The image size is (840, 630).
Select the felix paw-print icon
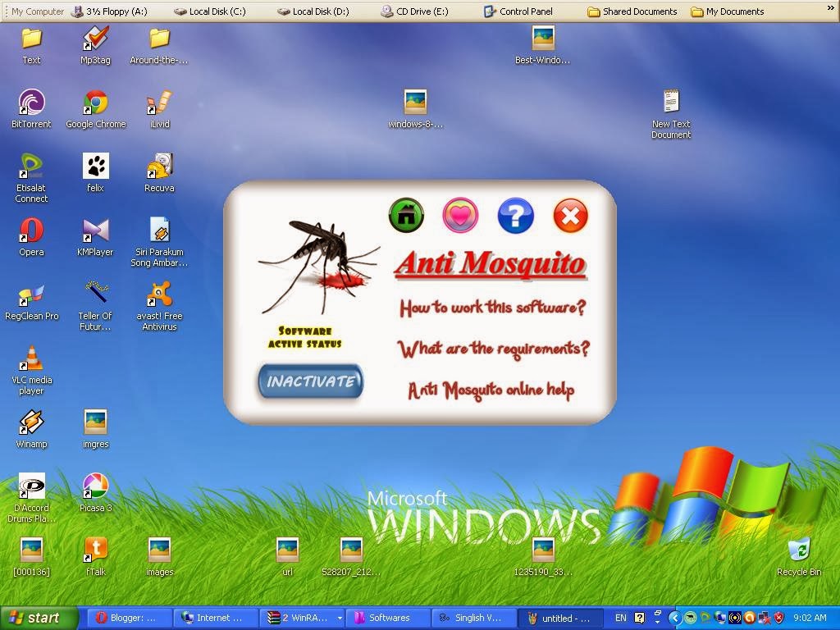pyautogui.click(x=95, y=173)
